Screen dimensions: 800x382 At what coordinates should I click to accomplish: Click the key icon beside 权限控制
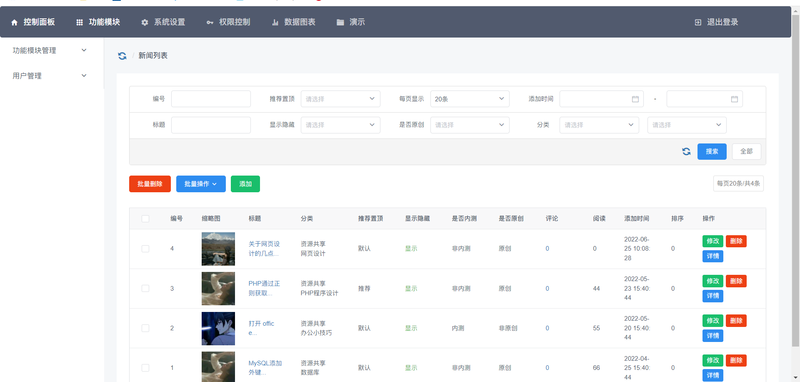coord(210,22)
